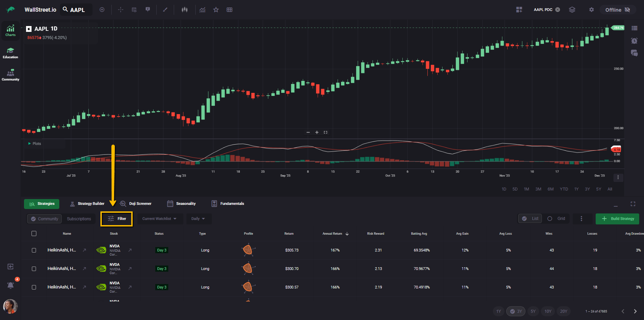Click the Build Strategy button
The height and width of the screenshot is (320, 644).
[x=617, y=219]
